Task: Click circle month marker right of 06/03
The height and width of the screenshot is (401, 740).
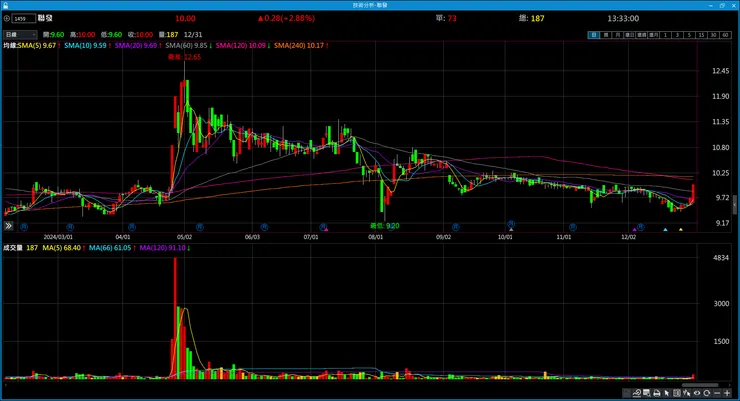Action: [264, 227]
